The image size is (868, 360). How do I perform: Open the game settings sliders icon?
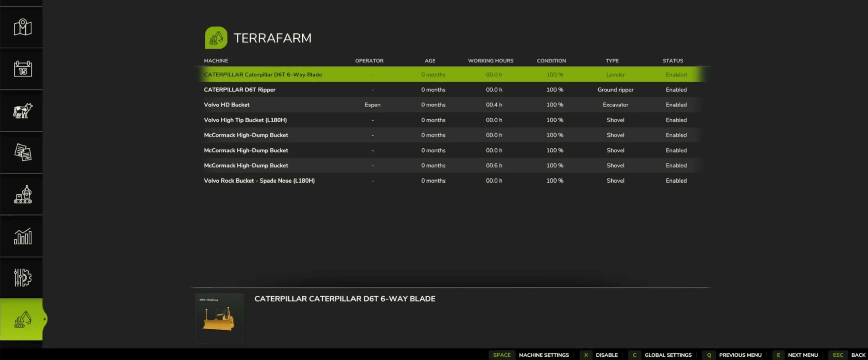pos(22,278)
